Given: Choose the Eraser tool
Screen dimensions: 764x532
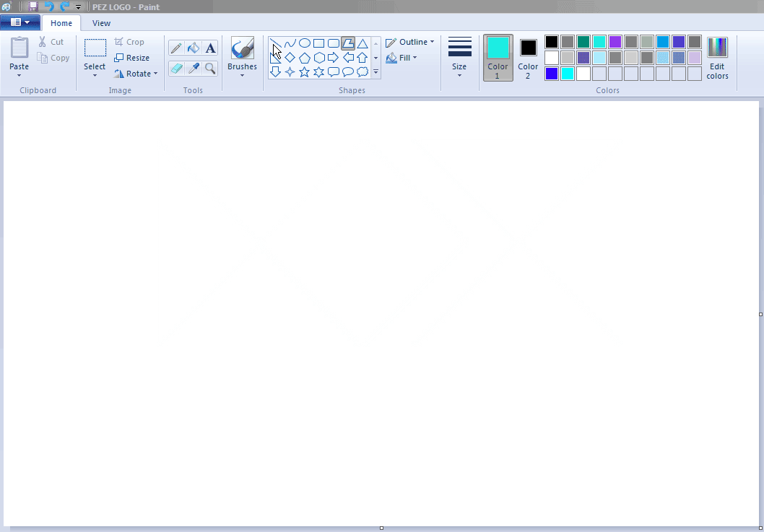Looking at the screenshot, I should 176,69.
